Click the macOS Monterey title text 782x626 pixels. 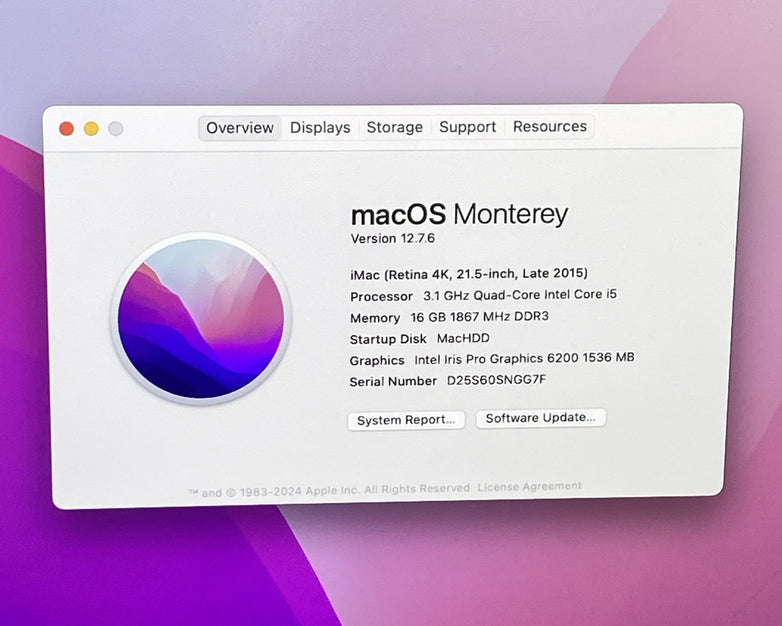(459, 214)
